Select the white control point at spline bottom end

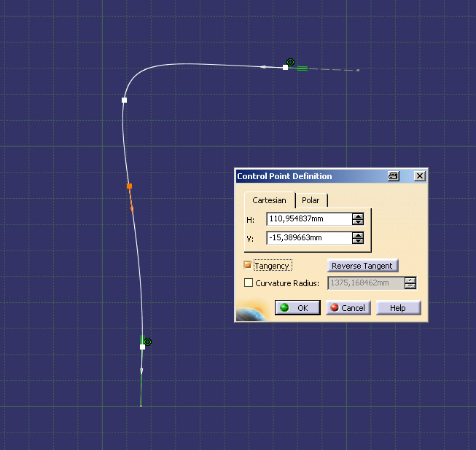[x=142, y=347]
